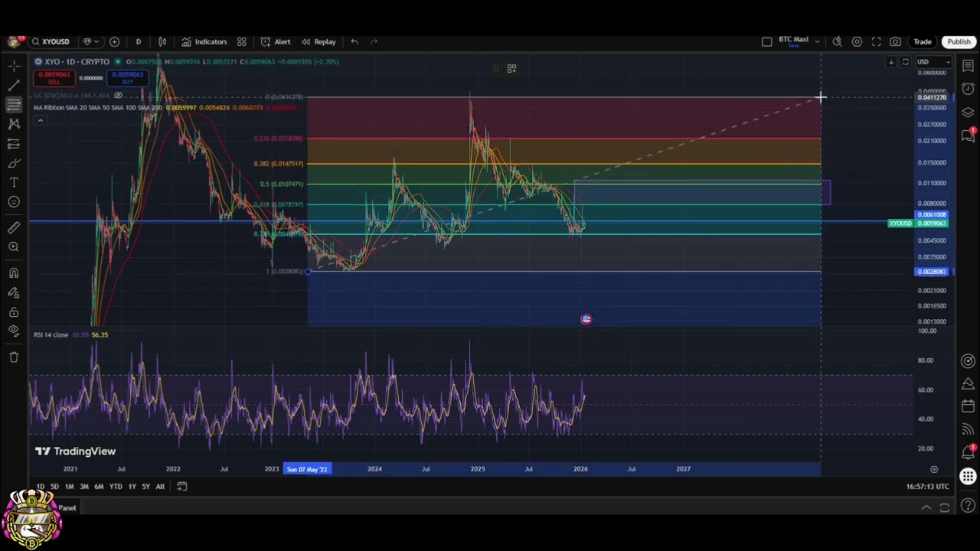Publish the chart idea

959,41
